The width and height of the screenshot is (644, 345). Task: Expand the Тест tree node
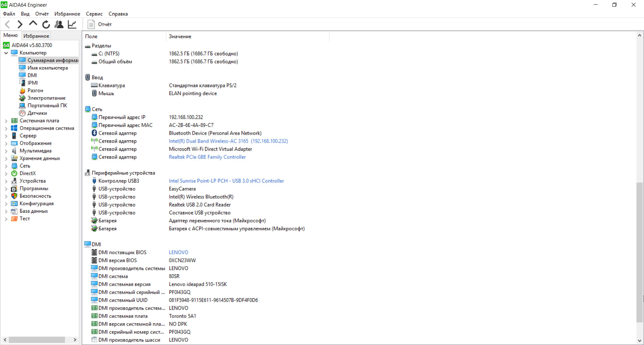[6, 219]
